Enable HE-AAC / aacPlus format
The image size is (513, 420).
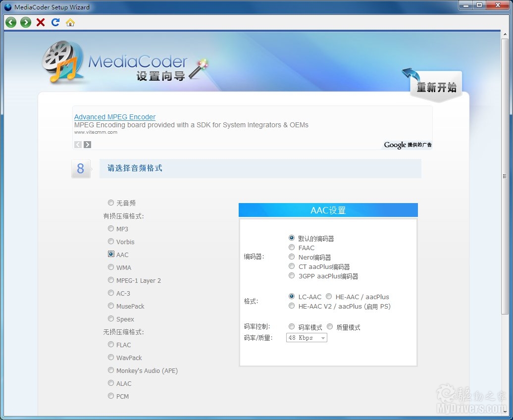(x=329, y=297)
